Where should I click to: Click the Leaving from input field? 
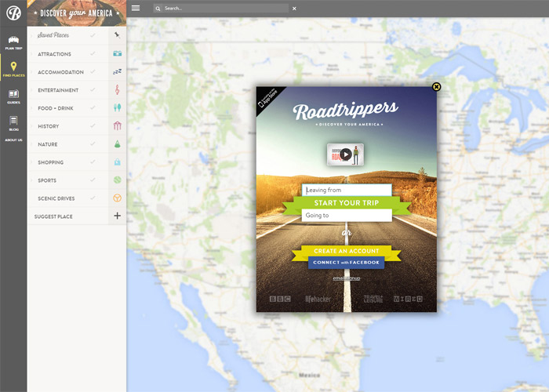(347, 190)
